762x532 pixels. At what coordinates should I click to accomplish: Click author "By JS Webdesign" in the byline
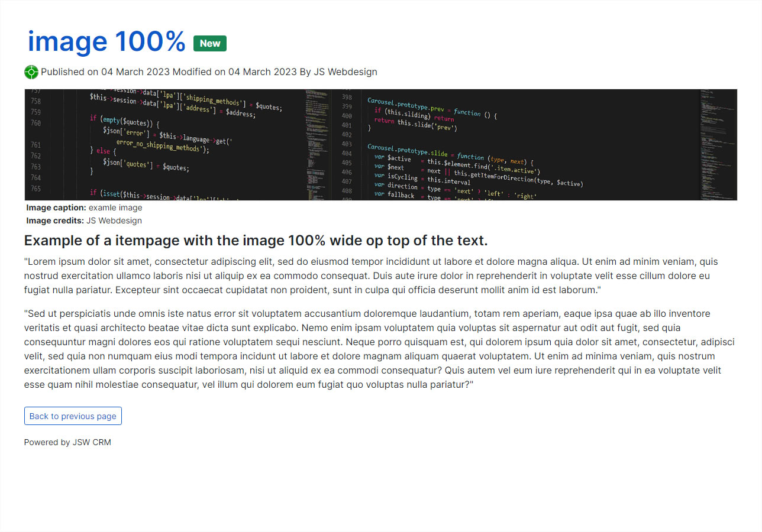tap(338, 72)
